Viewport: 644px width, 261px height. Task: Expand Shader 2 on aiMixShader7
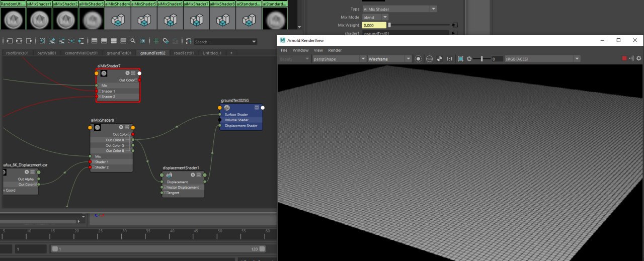[x=100, y=97]
